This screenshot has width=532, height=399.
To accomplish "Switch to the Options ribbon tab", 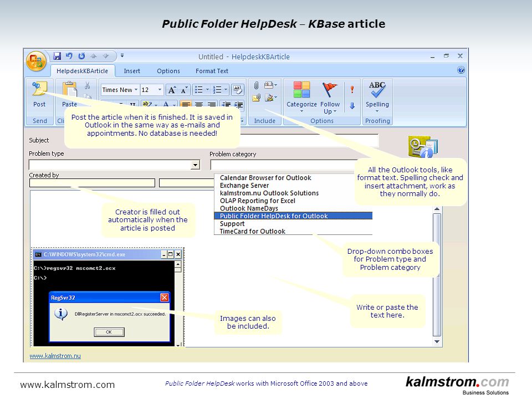I will coord(168,71).
